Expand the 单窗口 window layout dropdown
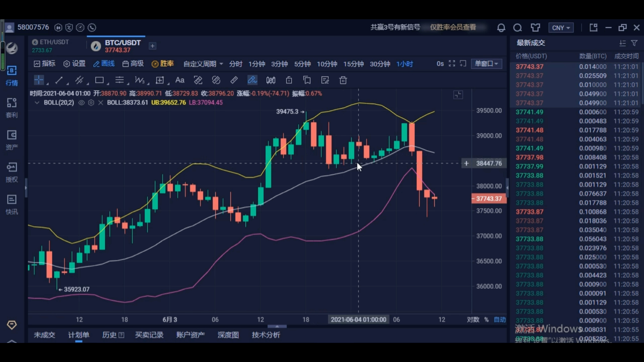Image resolution: width=644 pixels, height=362 pixels. 486,64
